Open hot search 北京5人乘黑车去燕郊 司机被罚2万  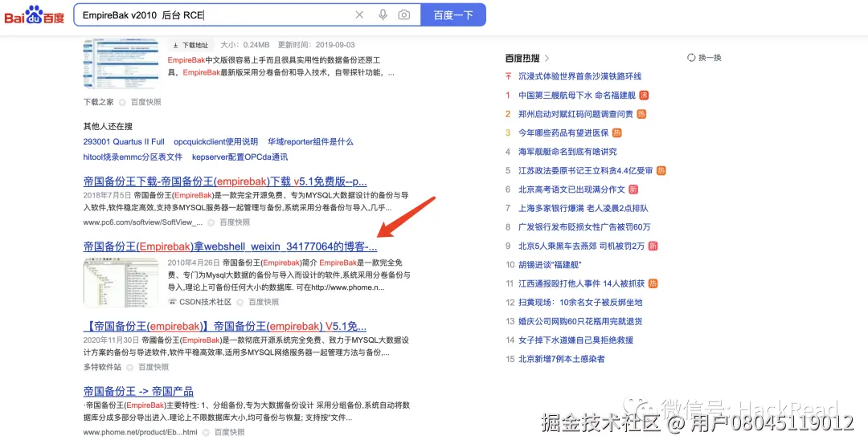(x=581, y=246)
